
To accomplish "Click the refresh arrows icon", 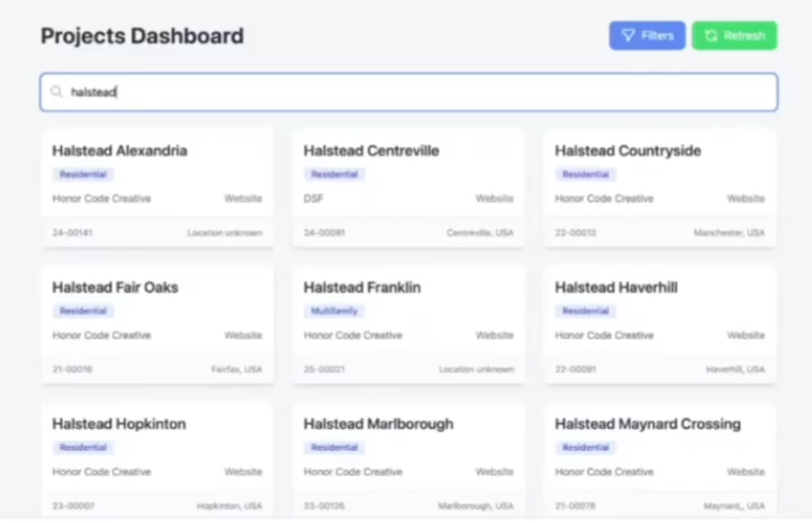I will tap(711, 36).
